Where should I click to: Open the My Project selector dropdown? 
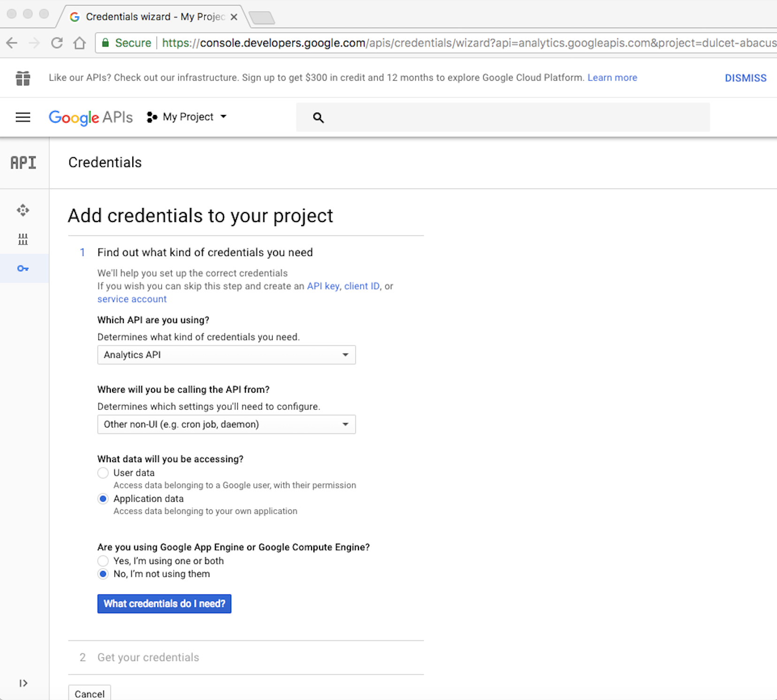click(x=187, y=117)
